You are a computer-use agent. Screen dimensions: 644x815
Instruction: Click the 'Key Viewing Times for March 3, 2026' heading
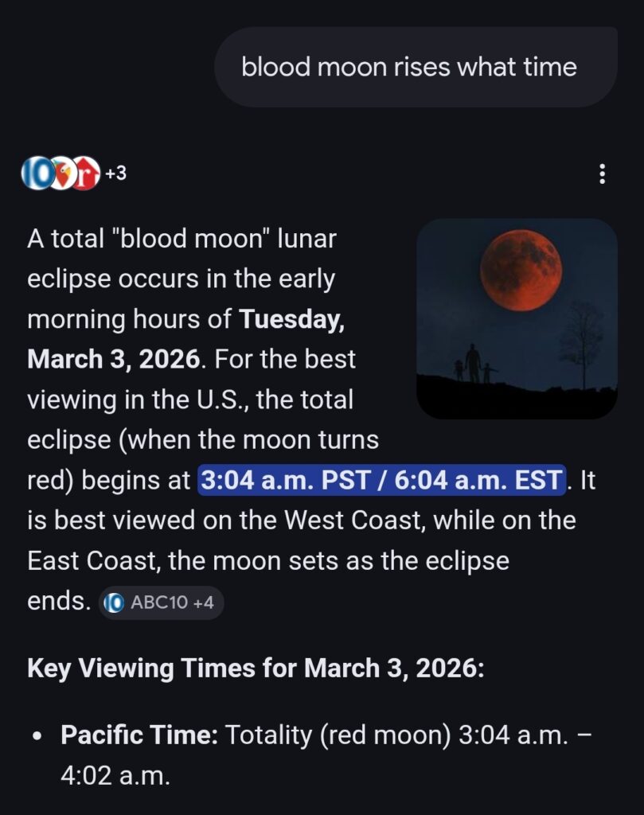(x=255, y=668)
